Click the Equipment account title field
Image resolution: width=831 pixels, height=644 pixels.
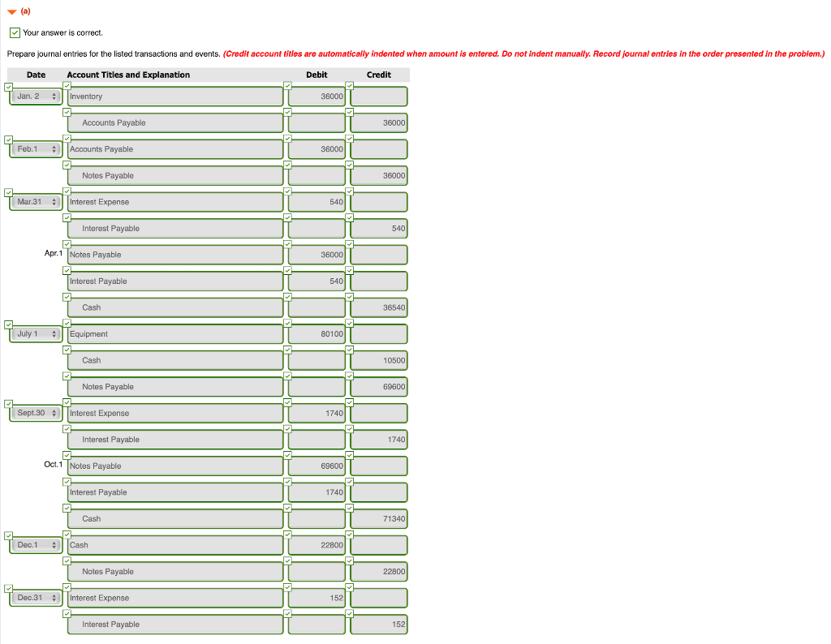174,333
